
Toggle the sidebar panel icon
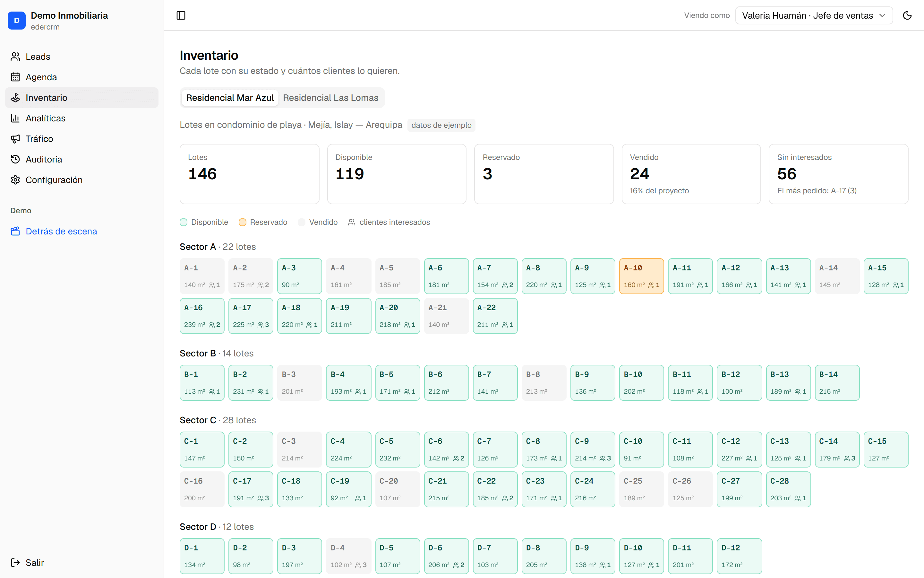point(181,15)
